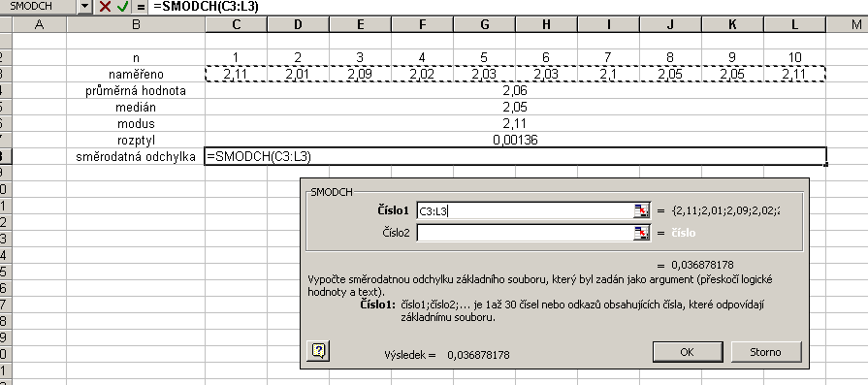The image size is (868, 385).
Task: Click Storno to cancel dialog
Action: 765,352
